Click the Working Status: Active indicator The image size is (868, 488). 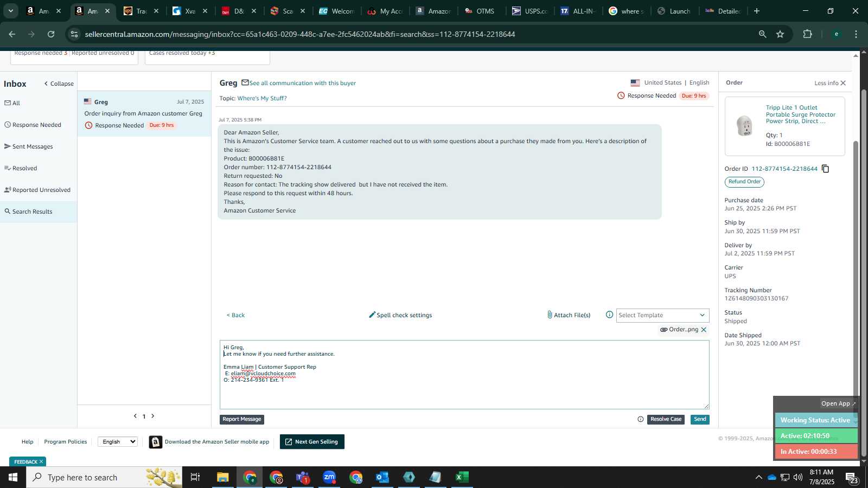point(815,420)
